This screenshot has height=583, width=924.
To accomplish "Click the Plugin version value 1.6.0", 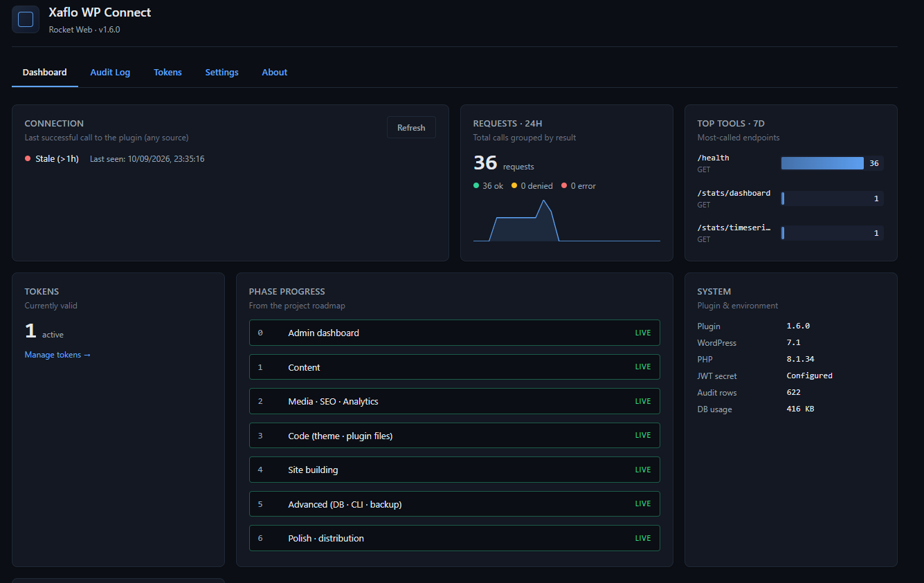I will 798,326.
